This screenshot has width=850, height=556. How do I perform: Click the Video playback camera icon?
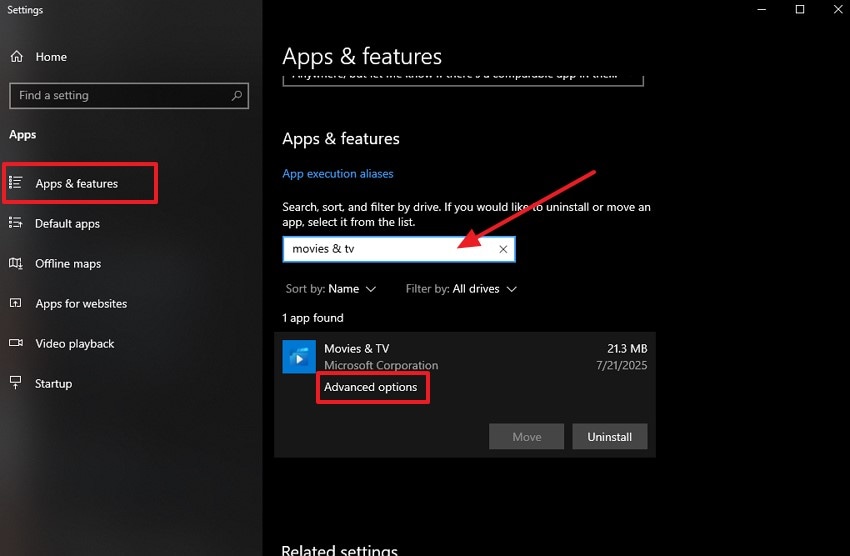coord(16,343)
